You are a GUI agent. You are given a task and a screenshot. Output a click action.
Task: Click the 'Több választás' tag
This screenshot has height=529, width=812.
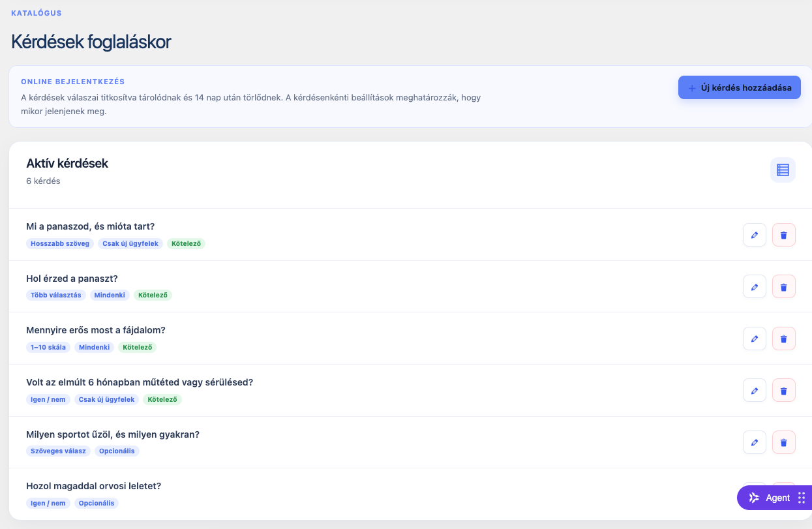tap(56, 295)
